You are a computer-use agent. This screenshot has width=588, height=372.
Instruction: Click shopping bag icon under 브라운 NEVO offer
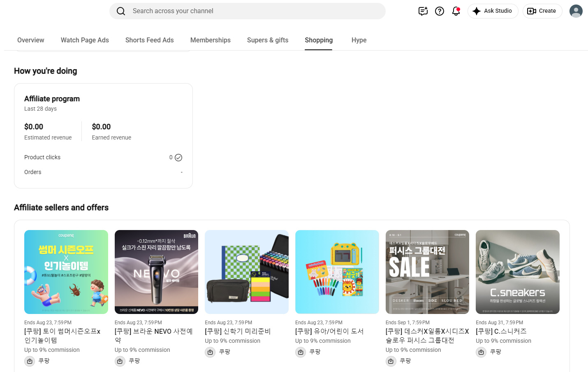pyautogui.click(x=120, y=361)
